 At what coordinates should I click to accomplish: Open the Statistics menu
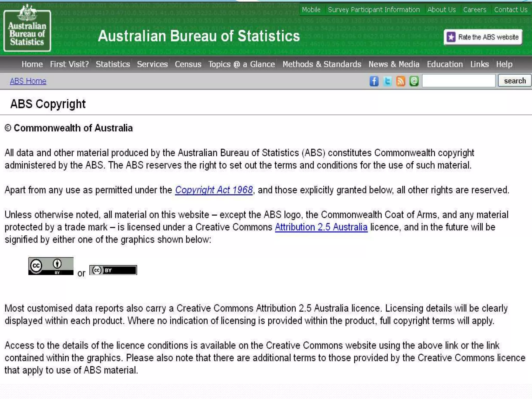[x=113, y=64]
